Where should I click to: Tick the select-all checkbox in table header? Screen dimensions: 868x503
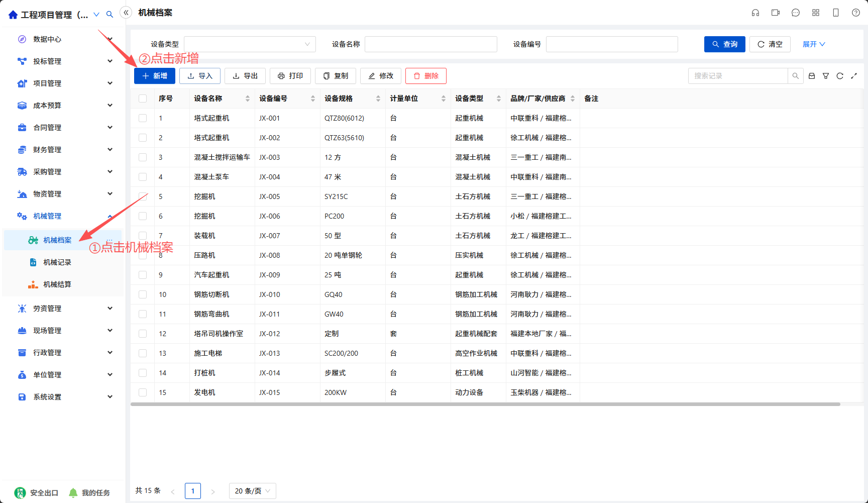(143, 98)
